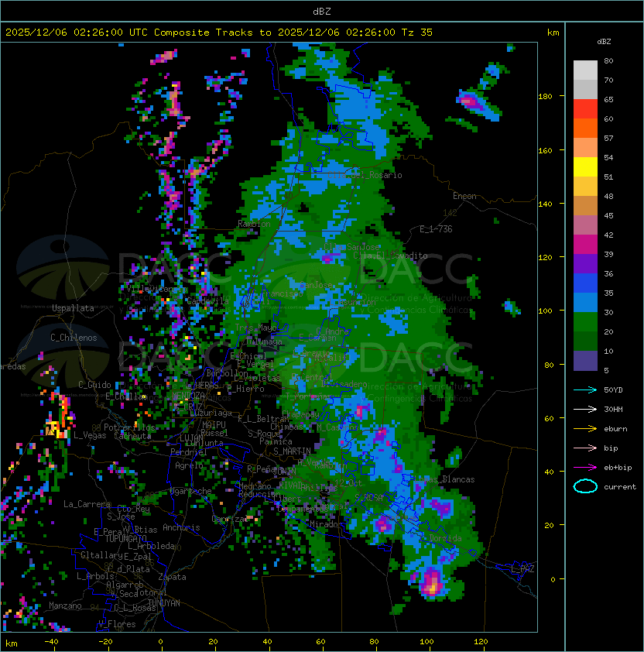Click the 'dBZ' heading above color scale
The image size is (644, 652).
[x=604, y=42]
